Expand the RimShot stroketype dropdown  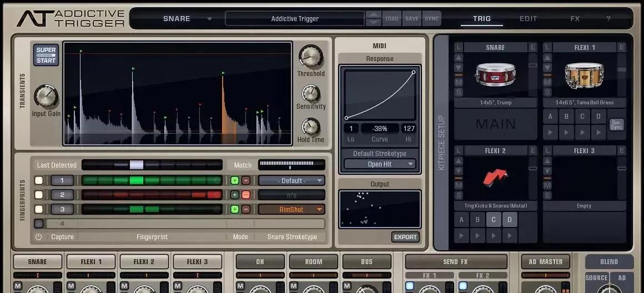tap(291, 209)
